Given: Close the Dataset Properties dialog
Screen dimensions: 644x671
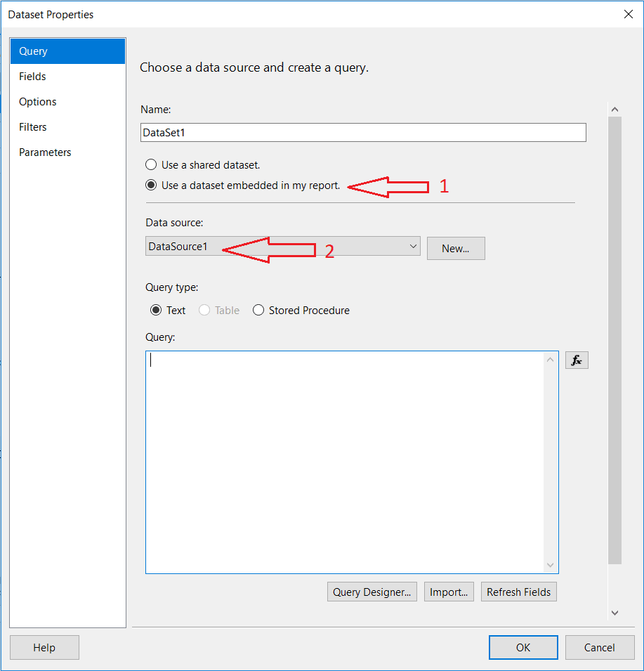Looking at the screenshot, I should [x=628, y=14].
